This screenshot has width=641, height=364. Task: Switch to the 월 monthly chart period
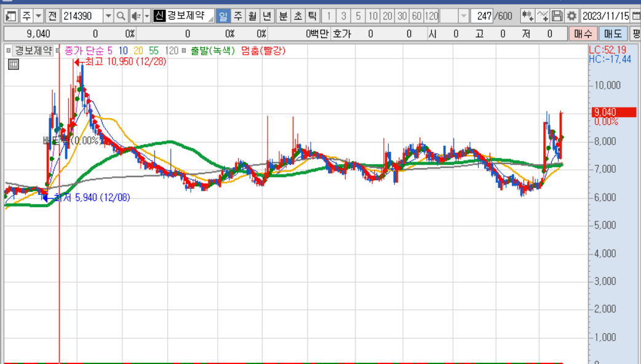pos(253,17)
